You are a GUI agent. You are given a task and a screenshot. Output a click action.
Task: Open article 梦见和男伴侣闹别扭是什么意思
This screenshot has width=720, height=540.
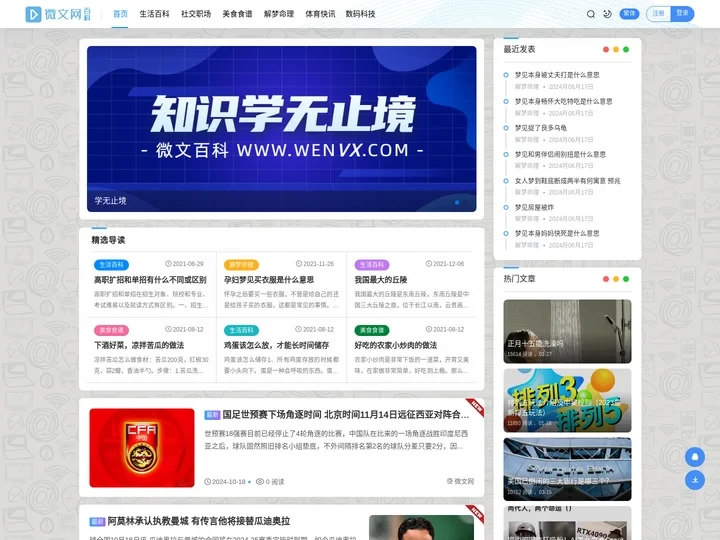pos(560,154)
